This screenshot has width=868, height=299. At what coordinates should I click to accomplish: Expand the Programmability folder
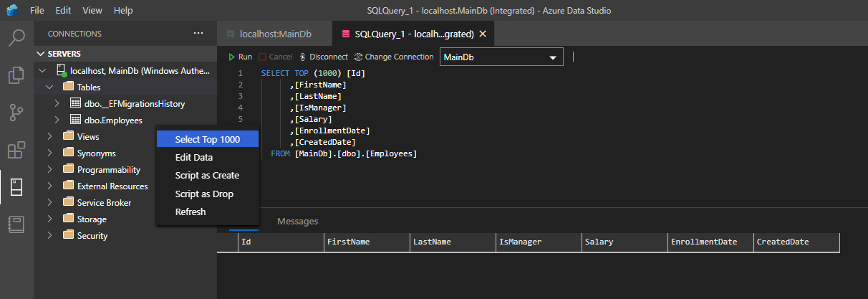tap(49, 169)
